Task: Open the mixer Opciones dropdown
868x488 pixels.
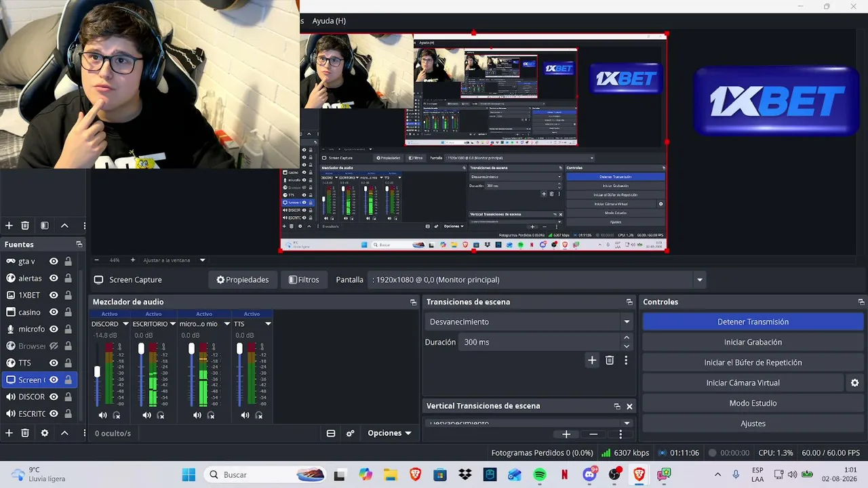Action: pos(389,433)
